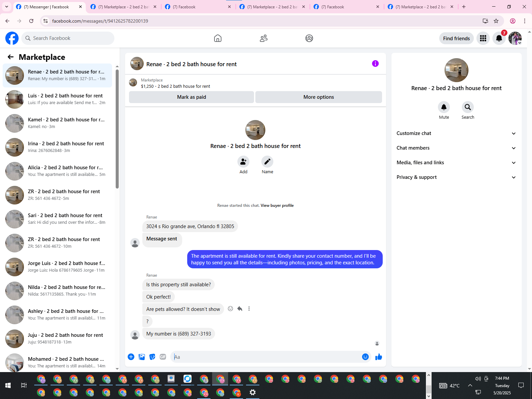Viewport: 532px width, 399px height.
Task: Open the Facebook menu grid icon
Action: click(x=483, y=38)
